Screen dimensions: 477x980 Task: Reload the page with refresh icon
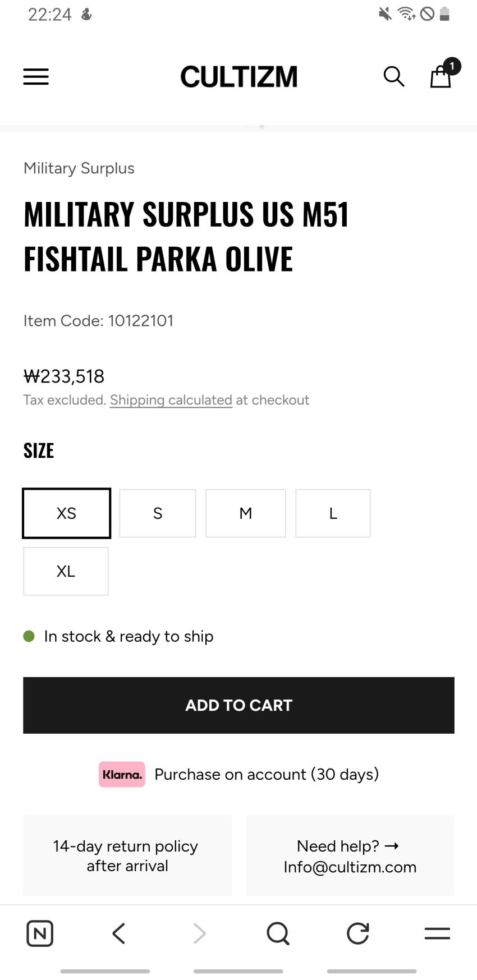point(357,933)
